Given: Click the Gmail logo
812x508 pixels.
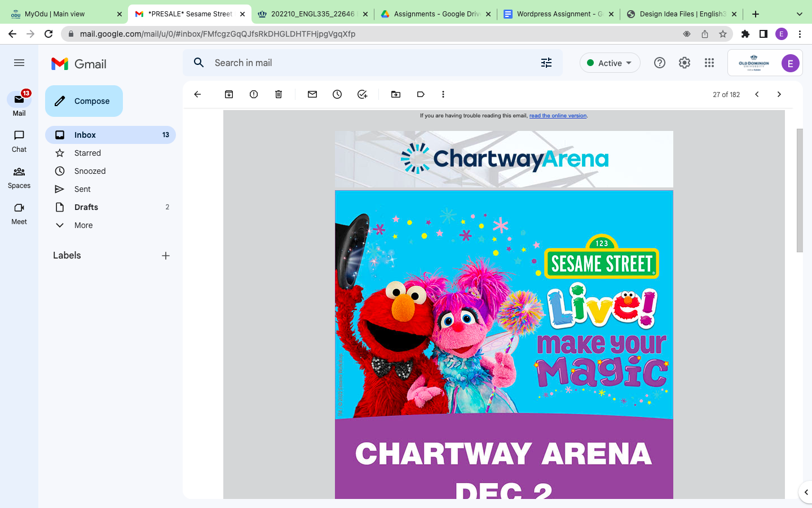Looking at the screenshot, I should pos(79,64).
